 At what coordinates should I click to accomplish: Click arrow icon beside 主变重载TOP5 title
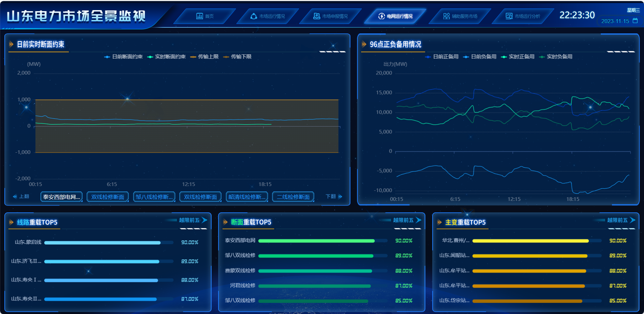pos(439,222)
